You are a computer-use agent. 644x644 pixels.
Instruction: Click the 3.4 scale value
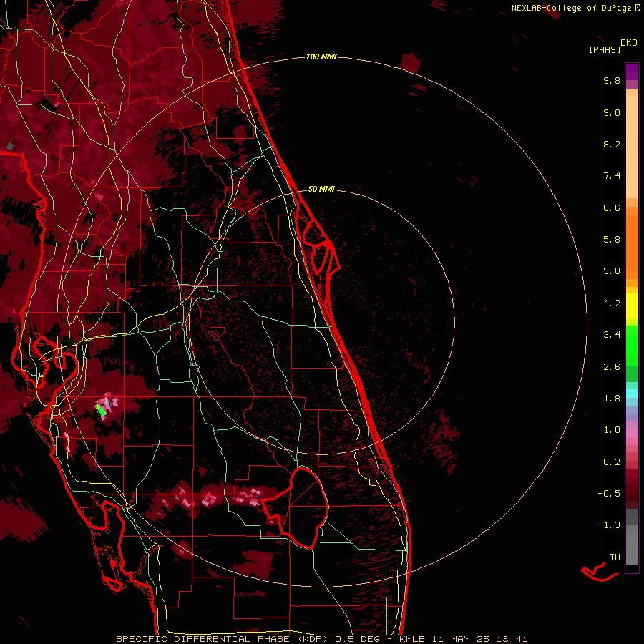(x=612, y=335)
